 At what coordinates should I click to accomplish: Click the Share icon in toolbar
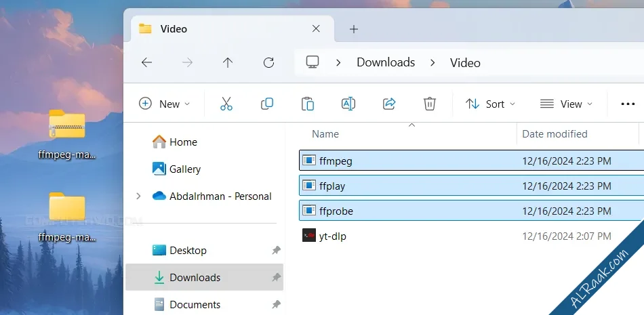tap(389, 104)
